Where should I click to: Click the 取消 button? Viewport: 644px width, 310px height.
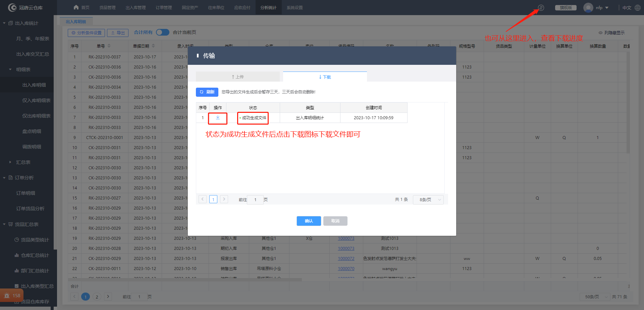(335, 221)
